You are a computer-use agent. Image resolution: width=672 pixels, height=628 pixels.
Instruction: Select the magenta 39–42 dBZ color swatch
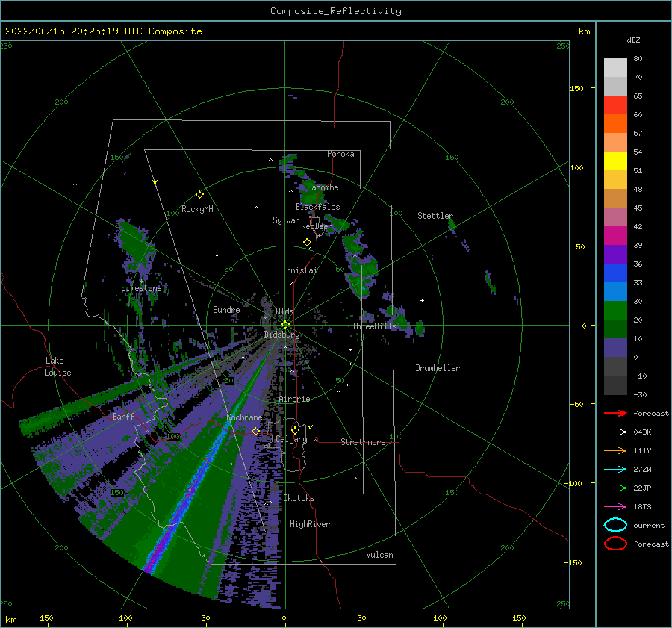(615, 235)
